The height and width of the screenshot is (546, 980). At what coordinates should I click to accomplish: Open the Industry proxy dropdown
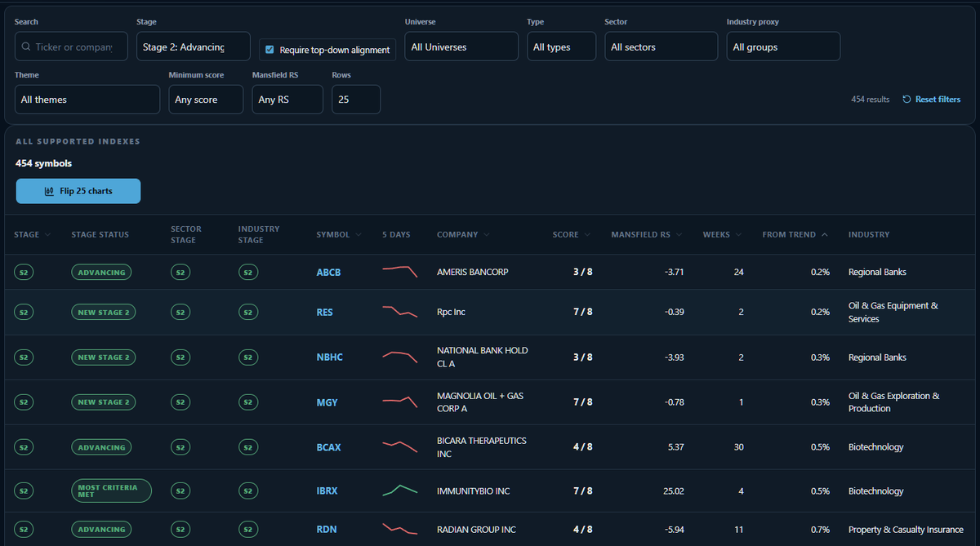click(x=783, y=47)
